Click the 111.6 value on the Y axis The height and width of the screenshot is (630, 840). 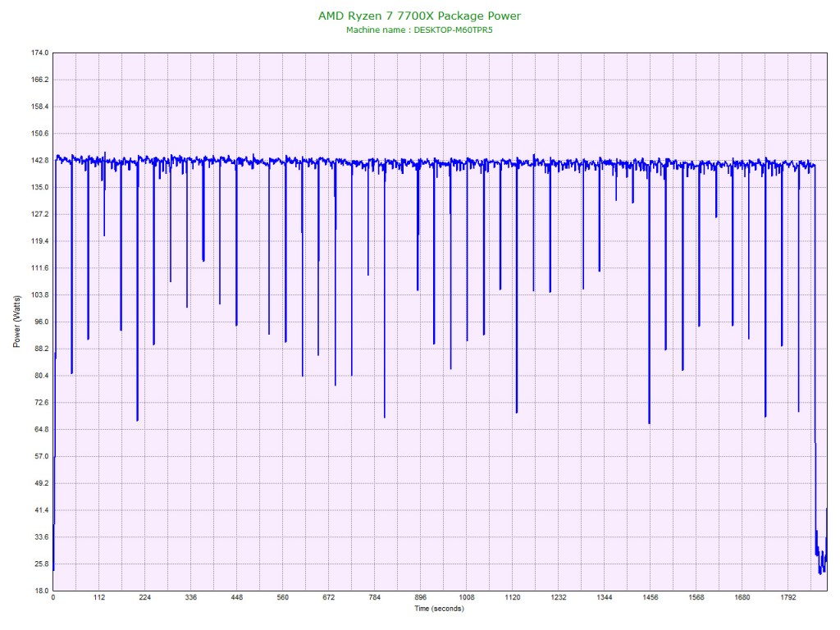39,268
